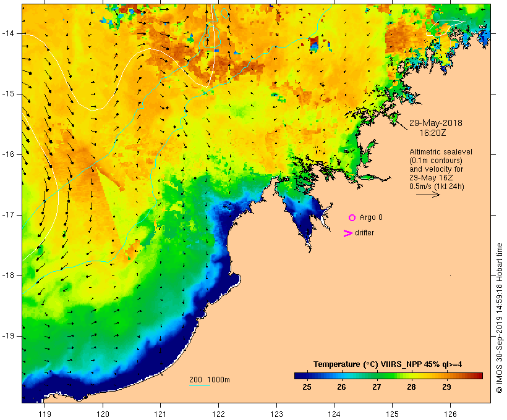Click the latitude label -14
This screenshot has width=507, height=420.
8,33
